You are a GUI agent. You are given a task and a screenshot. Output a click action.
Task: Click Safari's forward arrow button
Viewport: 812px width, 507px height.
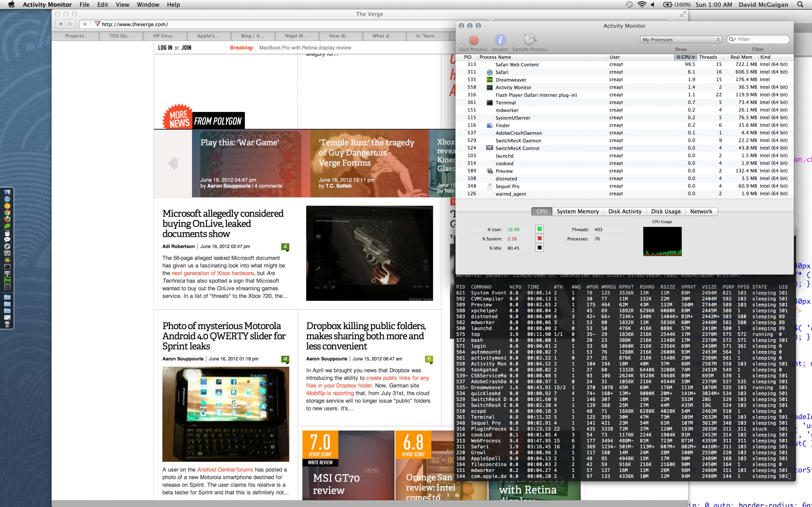tap(70, 24)
